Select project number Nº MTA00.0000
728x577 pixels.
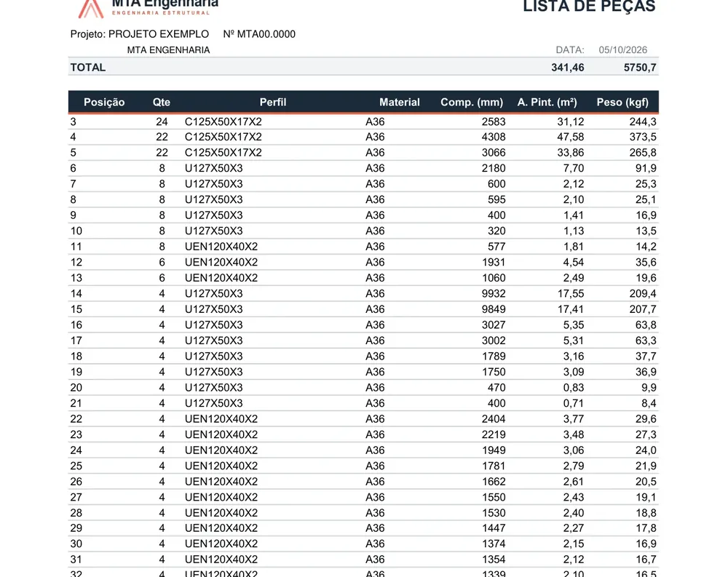[x=259, y=34]
